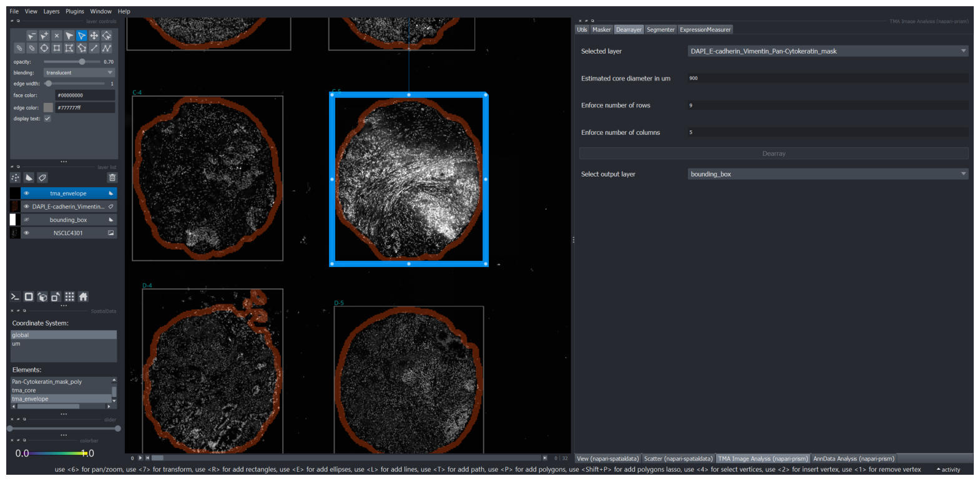This screenshot has width=980, height=481.
Task: Select the add path tool
Action: tap(107, 48)
